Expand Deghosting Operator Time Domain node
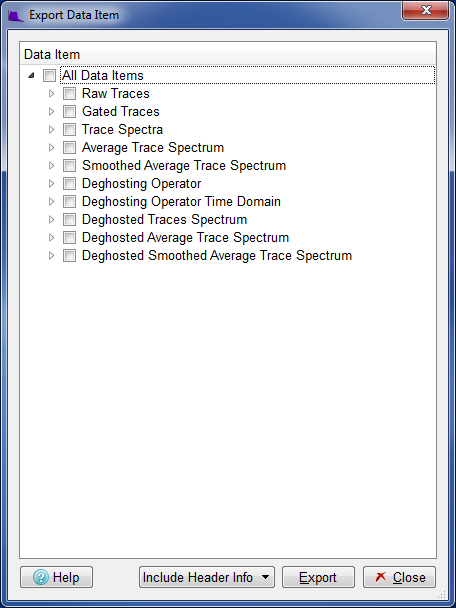Image resolution: width=456 pixels, height=608 pixels. click(51, 202)
